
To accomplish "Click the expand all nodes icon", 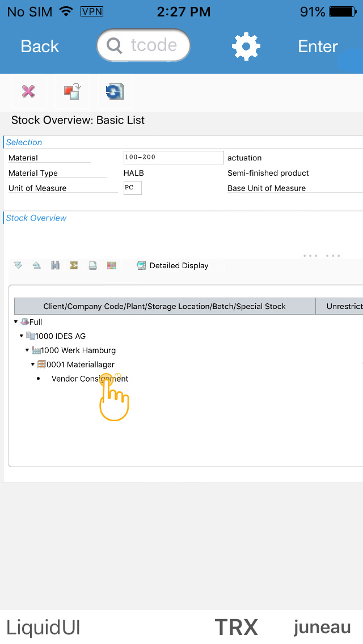I will click(18, 265).
